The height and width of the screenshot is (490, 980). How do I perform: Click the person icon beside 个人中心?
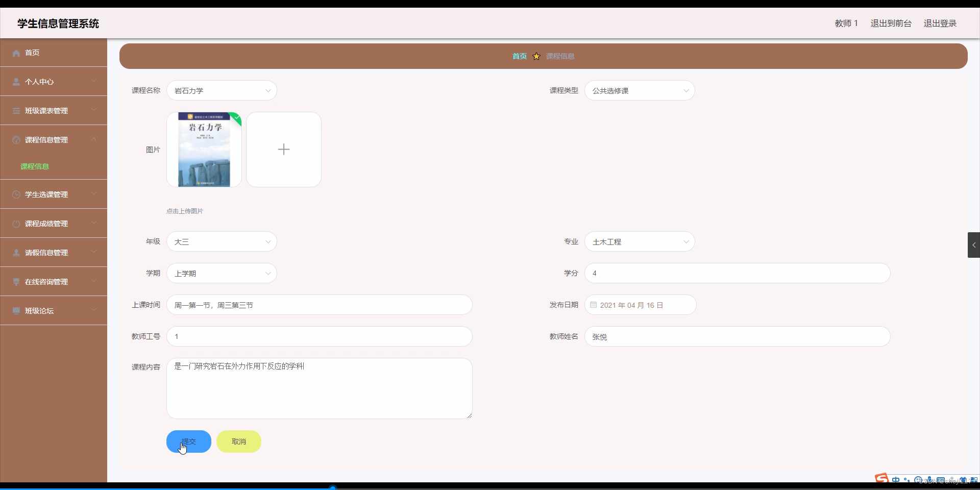(16, 82)
